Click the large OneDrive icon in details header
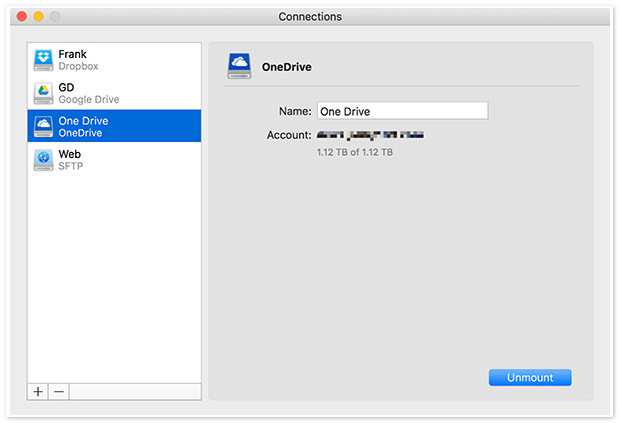The width and height of the screenshot is (619, 423). pyautogui.click(x=239, y=66)
